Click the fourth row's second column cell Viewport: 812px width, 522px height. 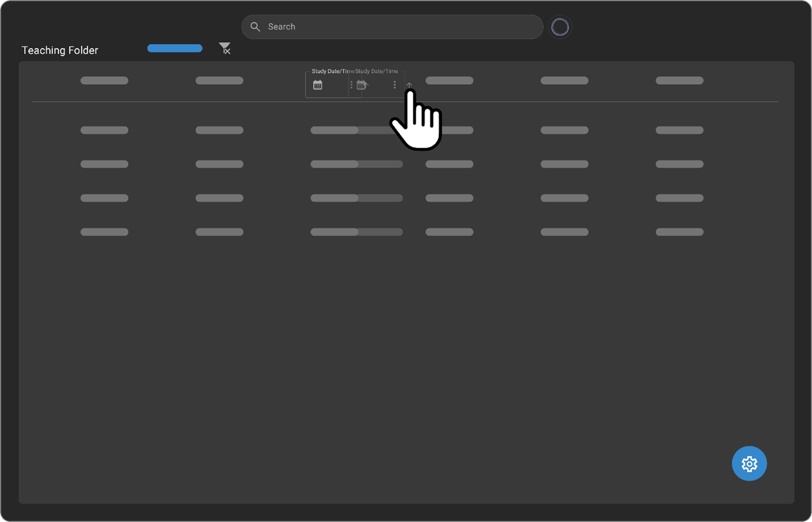(x=219, y=232)
